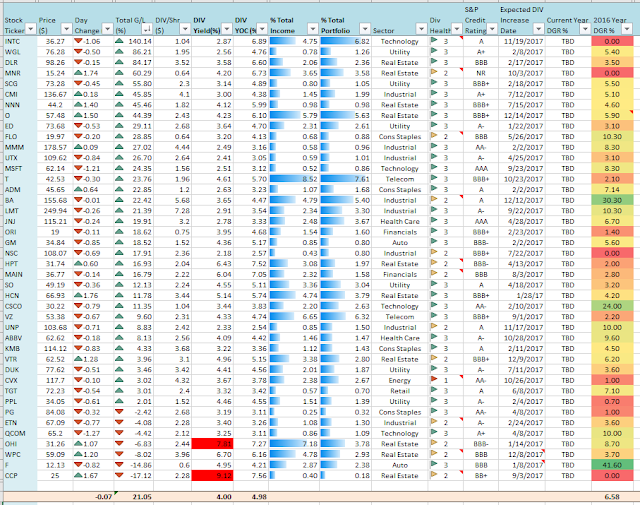Select the ticker cell ABBV
640x505 pixels.
pos(20,338)
